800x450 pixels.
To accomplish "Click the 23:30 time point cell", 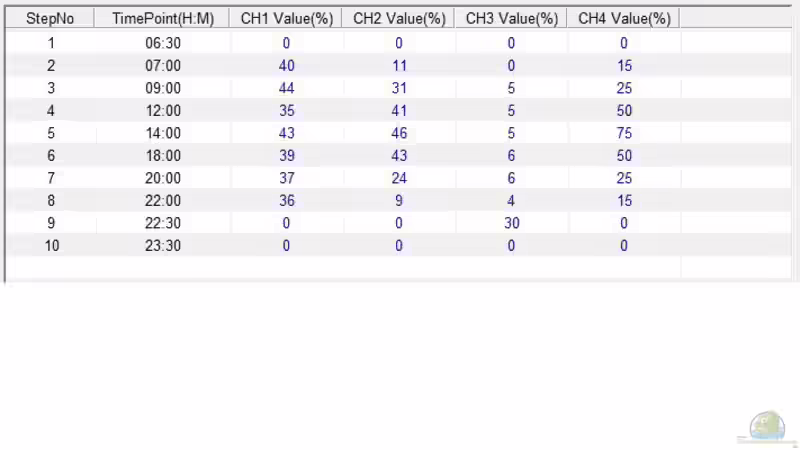I will click(160, 246).
